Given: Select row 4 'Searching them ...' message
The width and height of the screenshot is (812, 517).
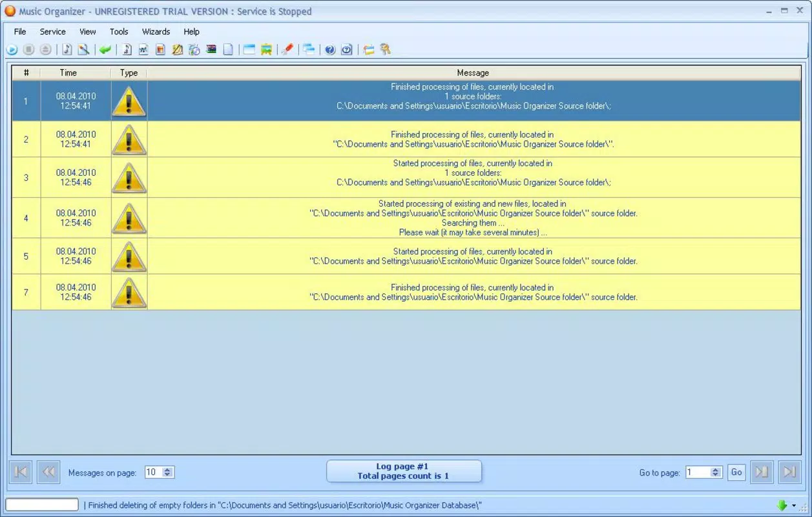Looking at the screenshot, I should point(474,218).
